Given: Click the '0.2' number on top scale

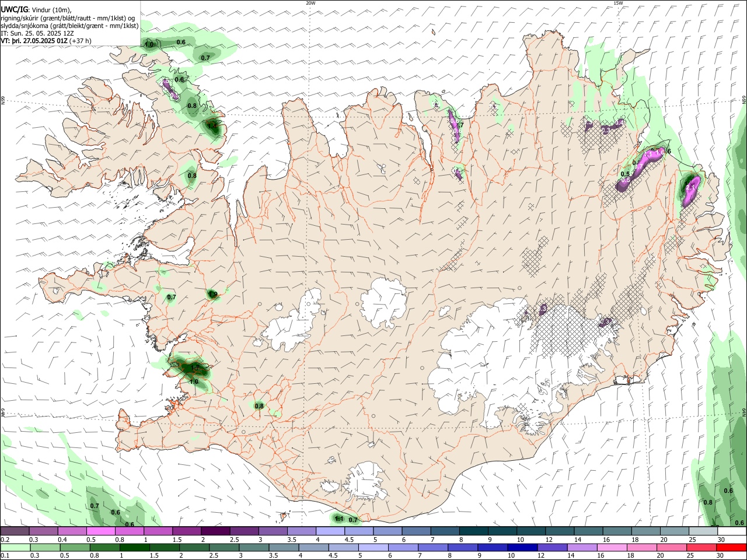Looking at the screenshot, I should [x=5, y=540].
